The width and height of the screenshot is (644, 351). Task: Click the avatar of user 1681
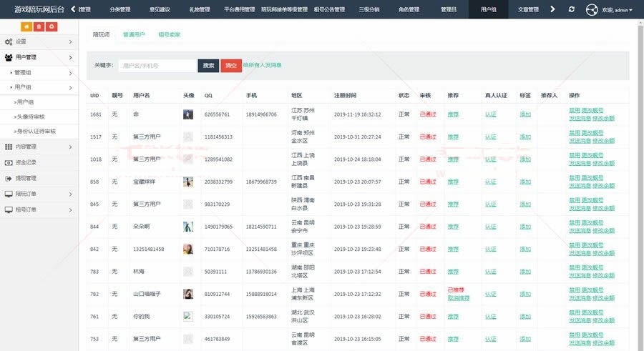[187, 114]
